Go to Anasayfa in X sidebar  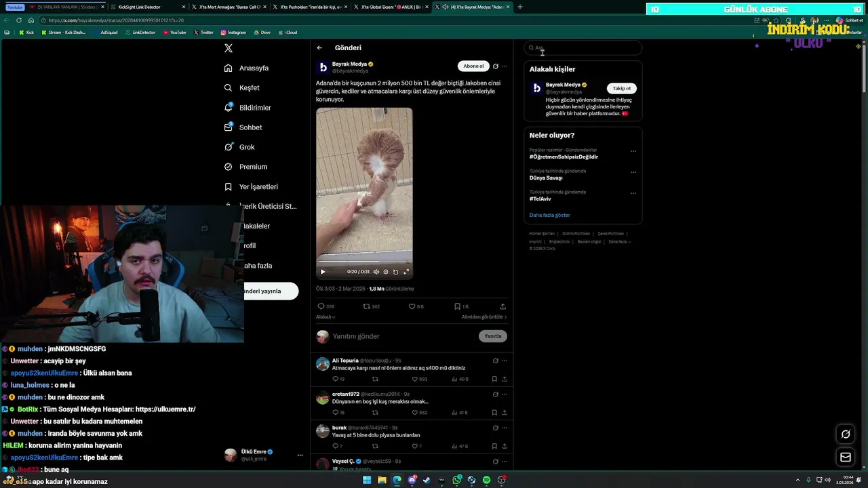(x=246, y=68)
